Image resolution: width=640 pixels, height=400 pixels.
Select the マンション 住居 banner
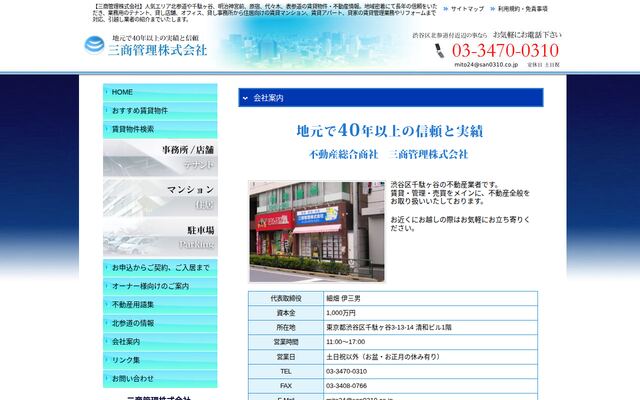(x=160, y=198)
